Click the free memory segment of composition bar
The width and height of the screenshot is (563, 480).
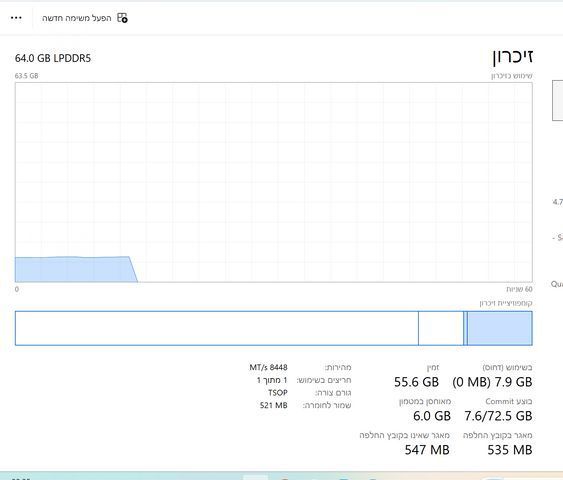pyautogui.click(x=217, y=328)
